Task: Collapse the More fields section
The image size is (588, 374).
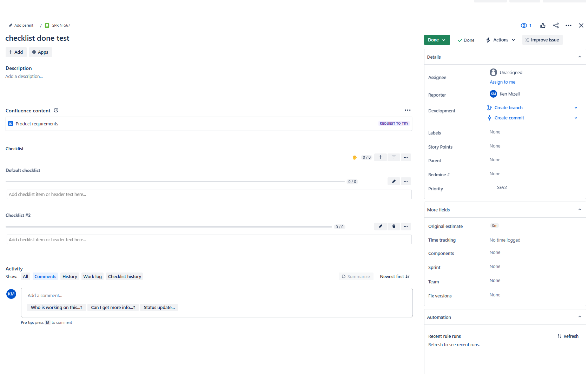Action: (x=580, y=209)
